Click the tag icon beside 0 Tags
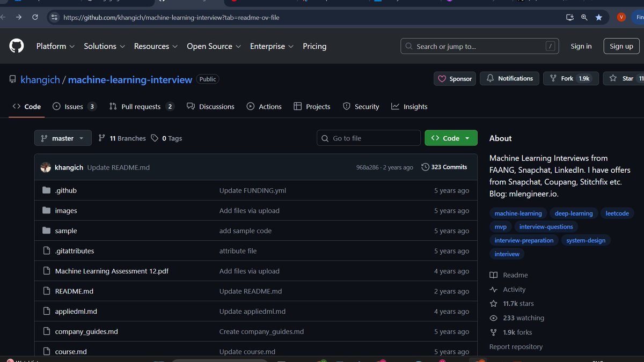Screen dimensions: 644x362 tap(155, 138)
